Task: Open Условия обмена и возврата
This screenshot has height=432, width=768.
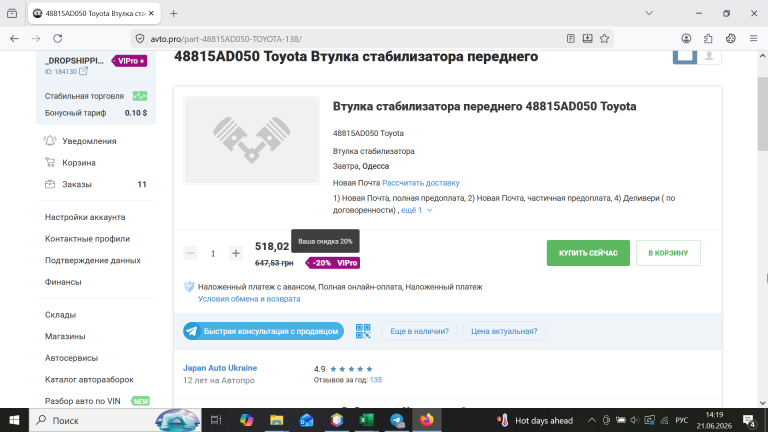Action: pos(249,299)
